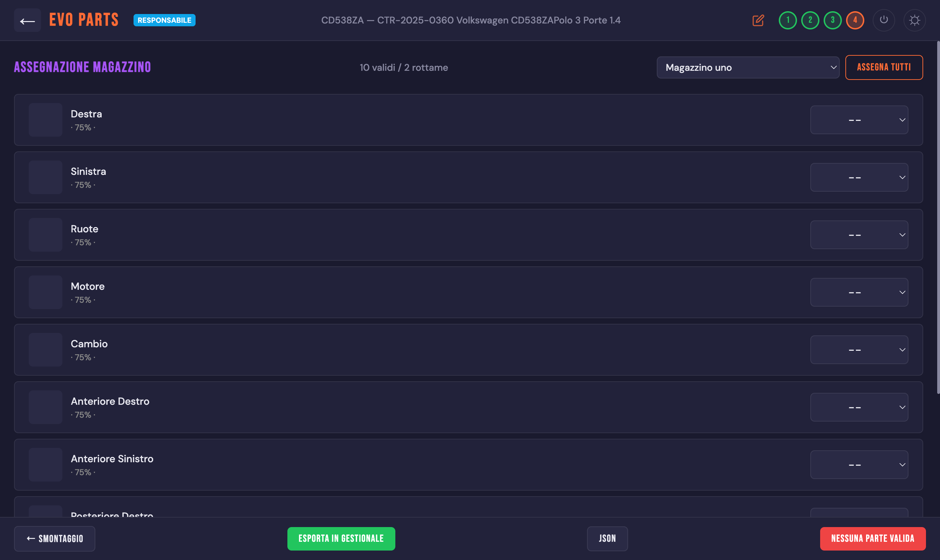Click the power logout icon
This screenshot has width=940, height=560.
click(x=884, y=20)
